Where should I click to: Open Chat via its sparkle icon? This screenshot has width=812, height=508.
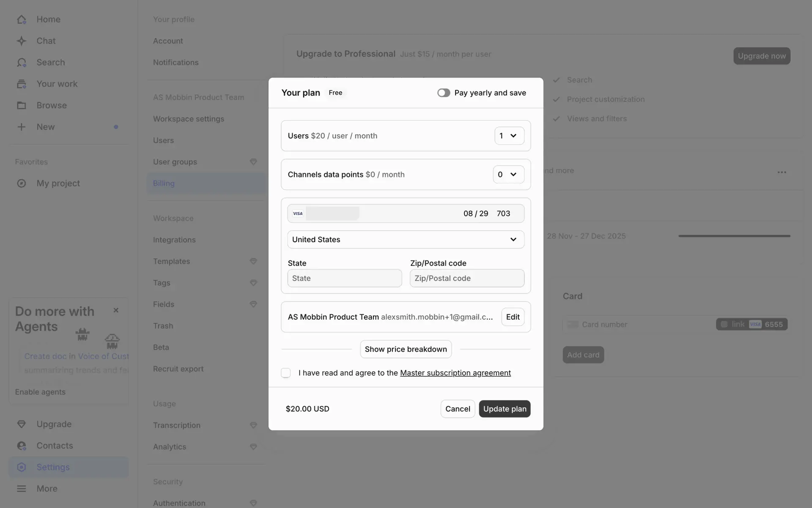(22, 41)
